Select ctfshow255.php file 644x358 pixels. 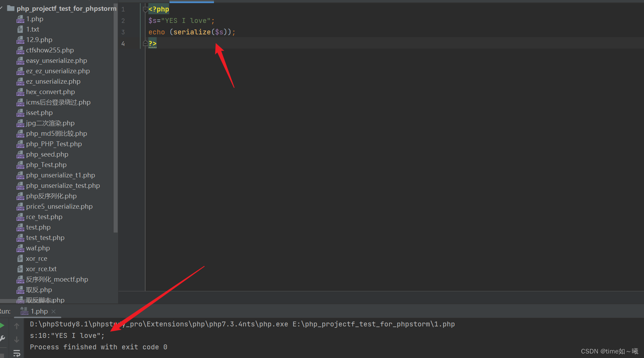pos(50,50)
